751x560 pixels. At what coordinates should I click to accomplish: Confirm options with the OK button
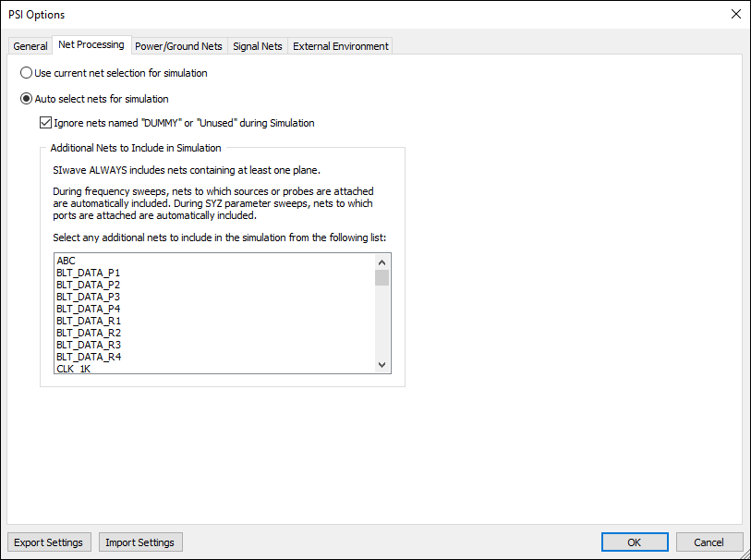pyautogui.click(x=635, y=542)
